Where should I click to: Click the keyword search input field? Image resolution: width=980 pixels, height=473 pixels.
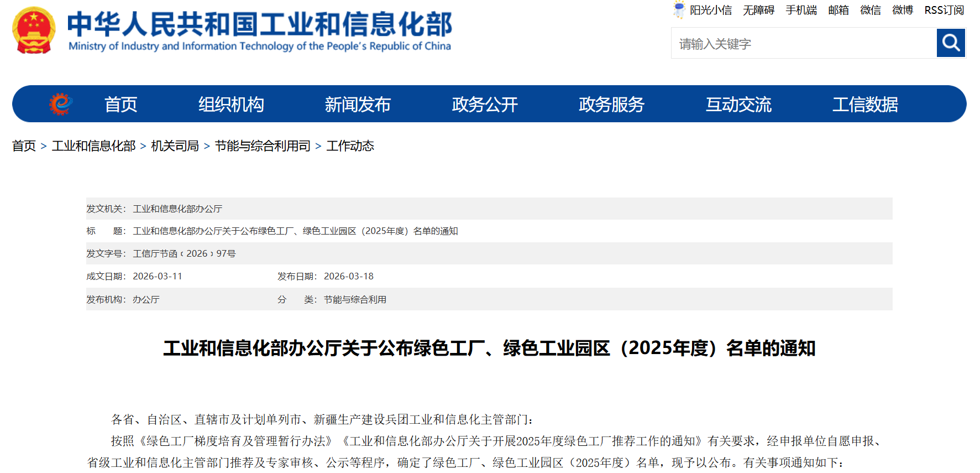(803, 44)
